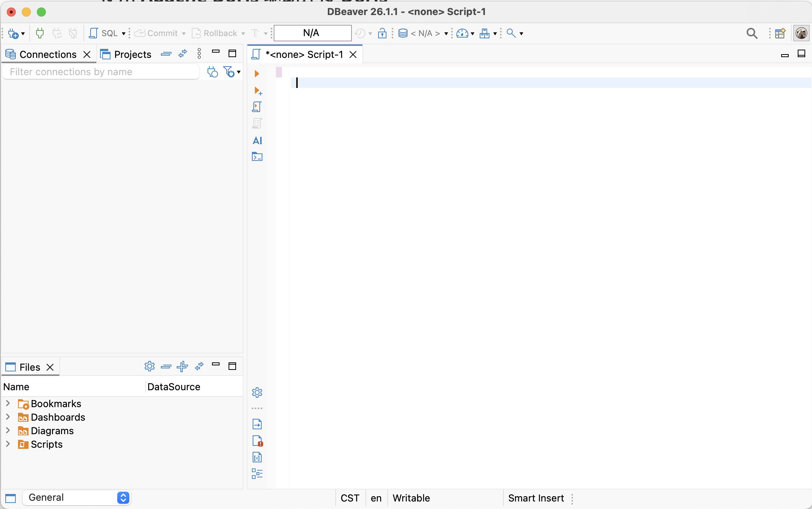Screen dimensions: 812x509
Task: Click the Files panel settings gear
Action: click(150, 366)
